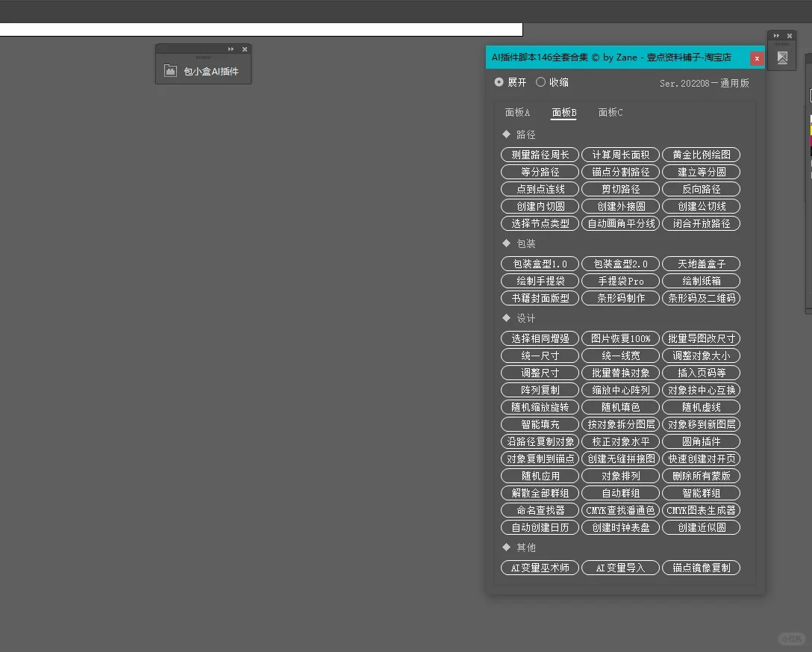Run the 等分路径 script

[x=540, y=172]
